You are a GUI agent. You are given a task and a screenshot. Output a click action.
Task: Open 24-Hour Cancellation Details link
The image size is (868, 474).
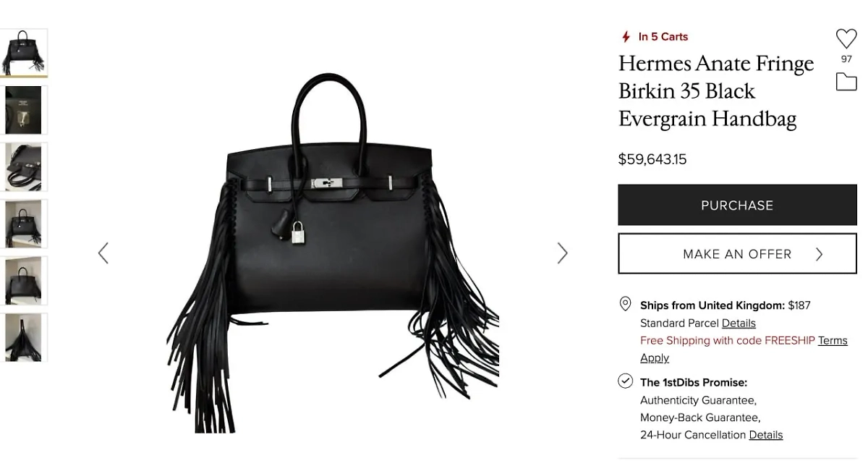click(766, 435)
